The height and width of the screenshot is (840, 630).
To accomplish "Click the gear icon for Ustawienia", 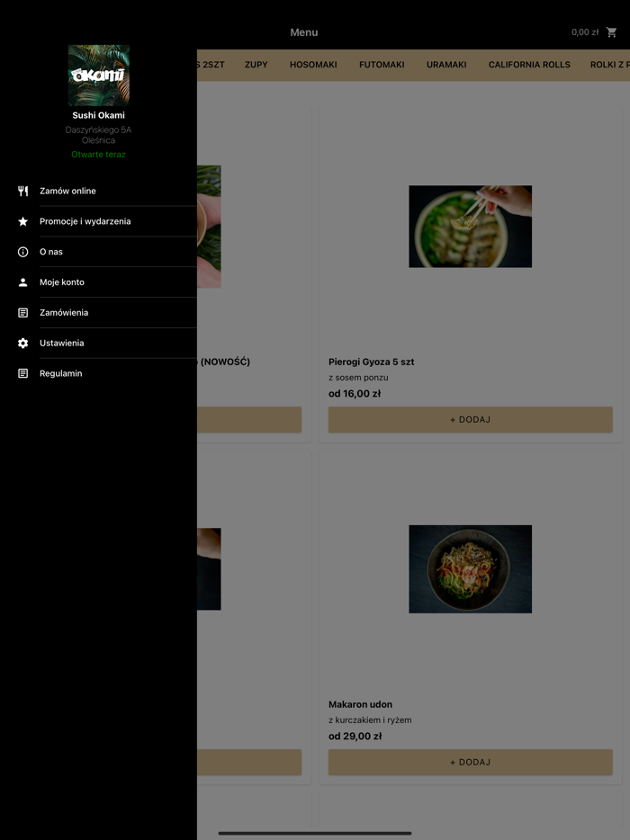I will 22,343.
